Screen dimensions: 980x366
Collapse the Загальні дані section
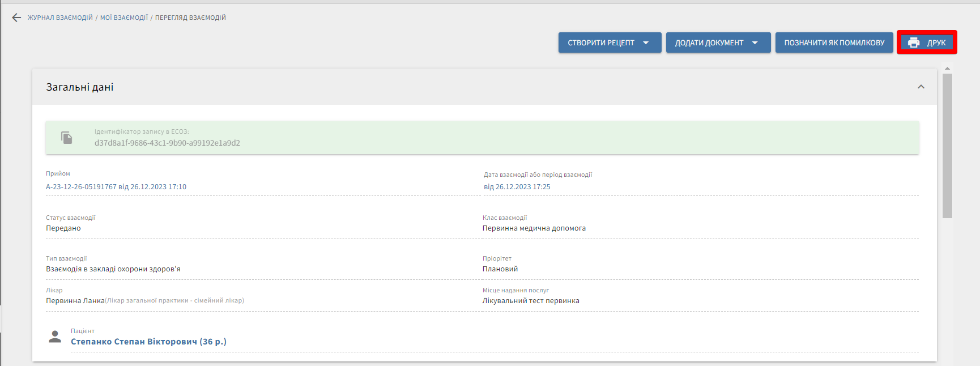coord(921,87)
